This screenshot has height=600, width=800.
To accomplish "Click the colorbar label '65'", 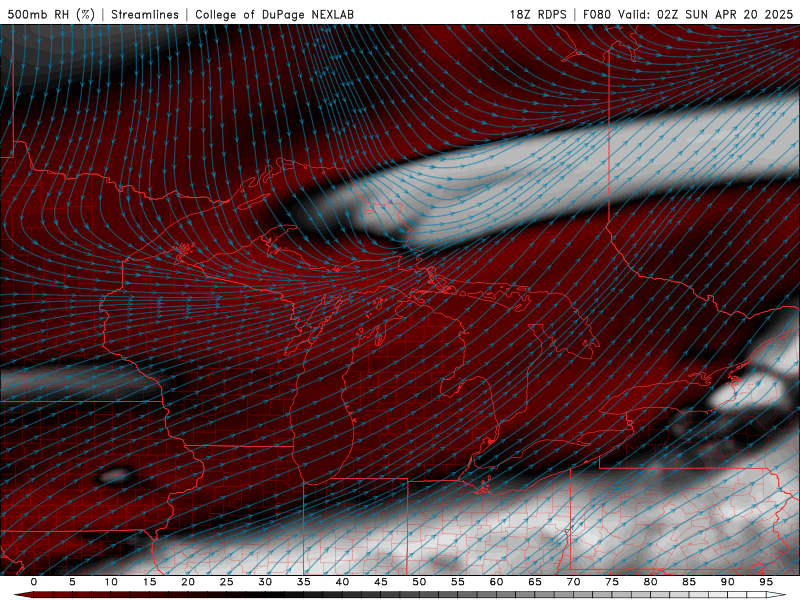I will coord(535,582).
